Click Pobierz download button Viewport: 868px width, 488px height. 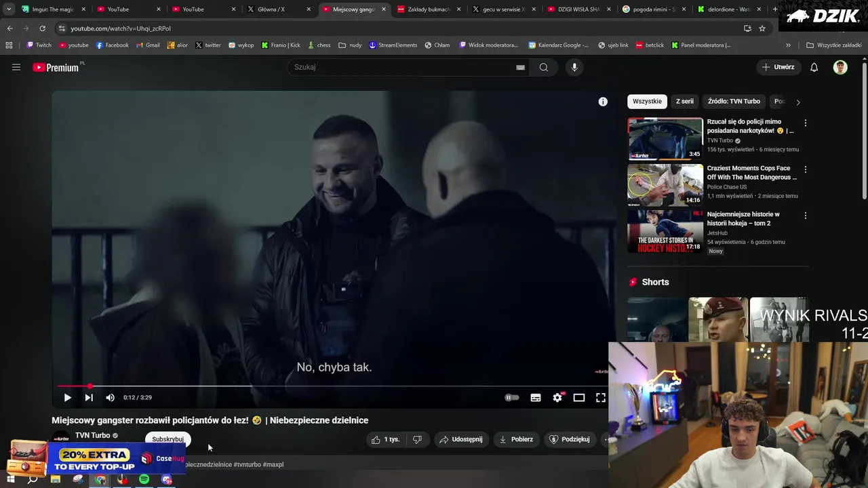pyautogui.click(x=516, y=439)
